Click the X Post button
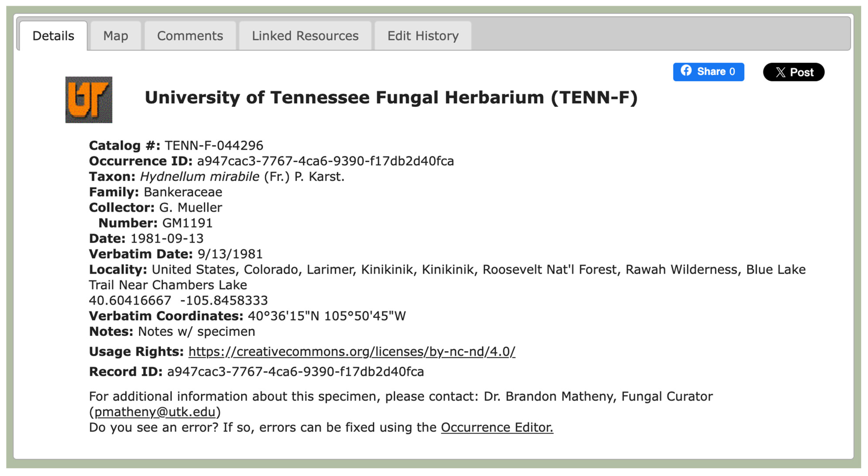 click(793, 72)
